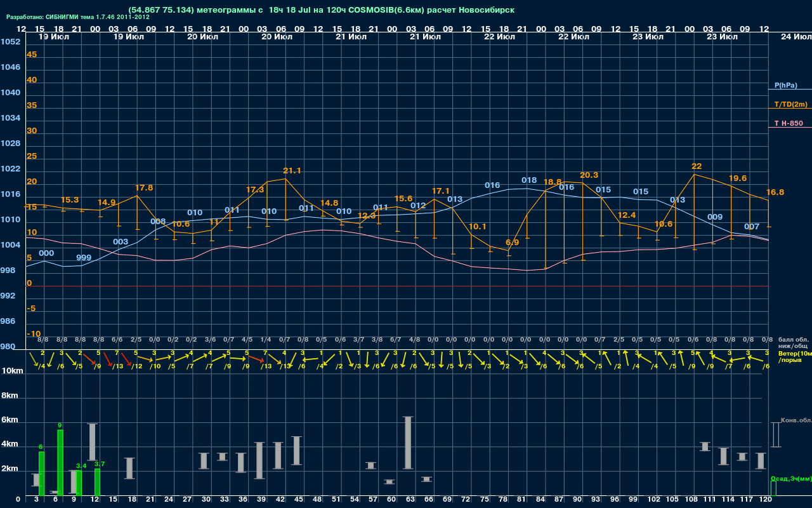Select the P(hPa) legend label
Image resolution: width=812 pixels, height=508 pixels.
point(786,85)
